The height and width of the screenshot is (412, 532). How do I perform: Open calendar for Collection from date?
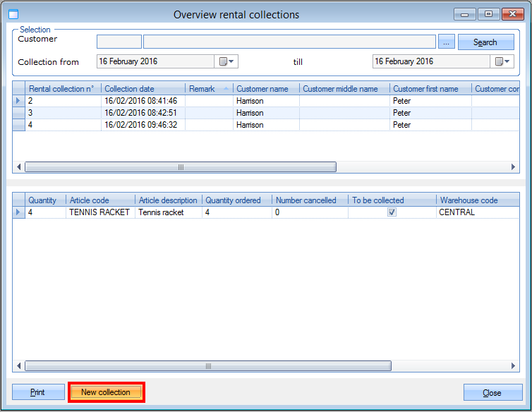coord(226,62)
